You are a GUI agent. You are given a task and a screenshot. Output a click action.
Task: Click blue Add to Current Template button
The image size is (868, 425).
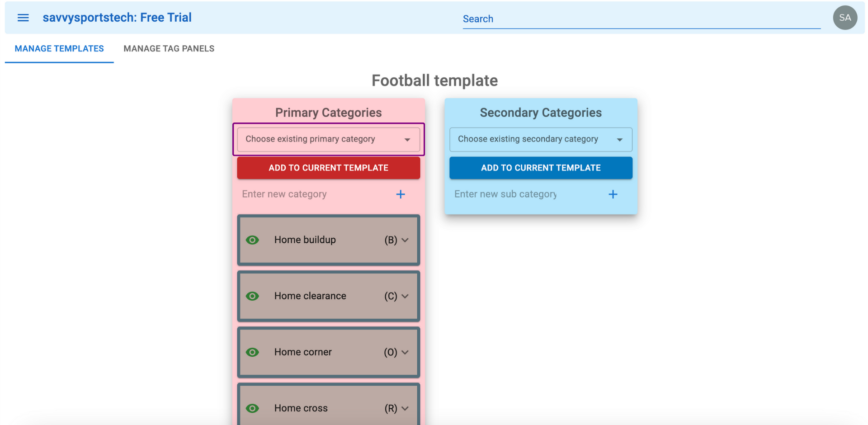[541, 168]
